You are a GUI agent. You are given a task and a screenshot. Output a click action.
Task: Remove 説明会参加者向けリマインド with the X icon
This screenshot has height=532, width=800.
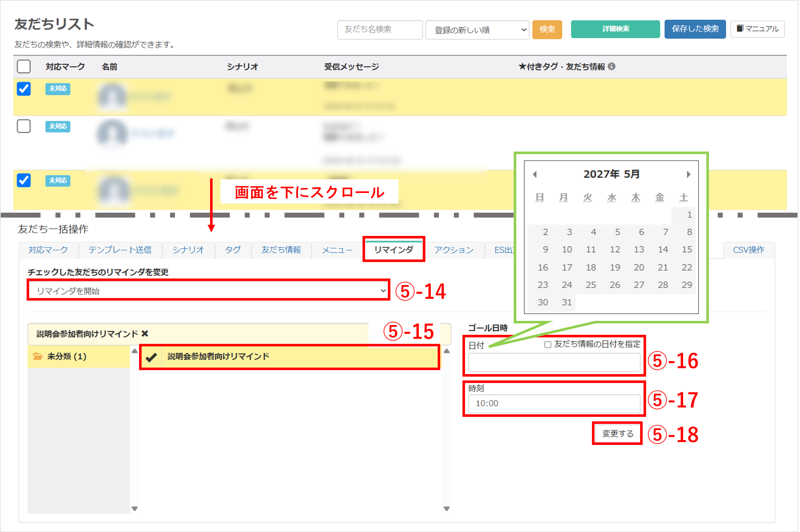(x=145, y=334)
